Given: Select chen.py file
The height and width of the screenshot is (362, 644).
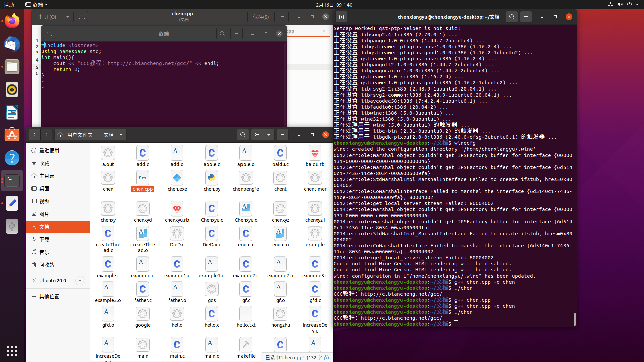Looking at the screenshot, I should click(x=212, y=181).
